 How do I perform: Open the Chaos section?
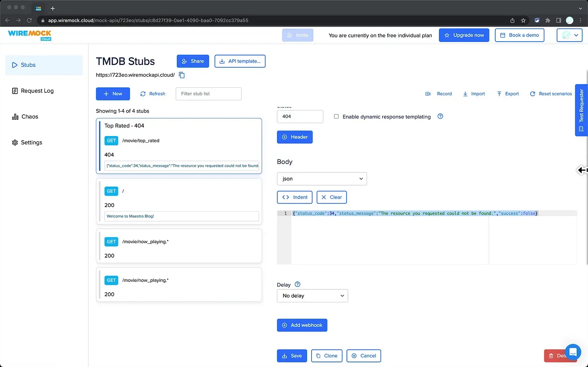[29, 117]
